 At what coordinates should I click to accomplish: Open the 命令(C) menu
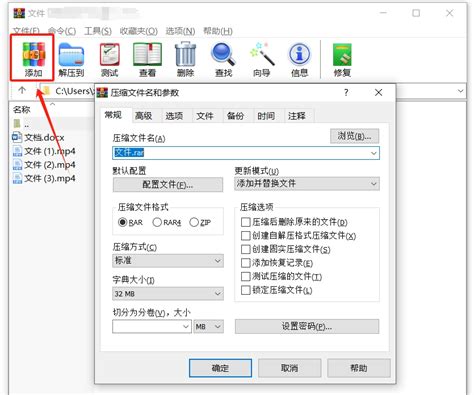tap(62, 31)
